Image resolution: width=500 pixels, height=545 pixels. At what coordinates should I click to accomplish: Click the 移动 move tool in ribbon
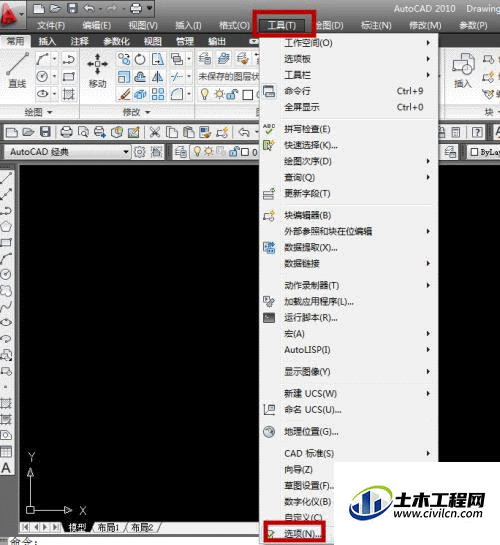97,71
